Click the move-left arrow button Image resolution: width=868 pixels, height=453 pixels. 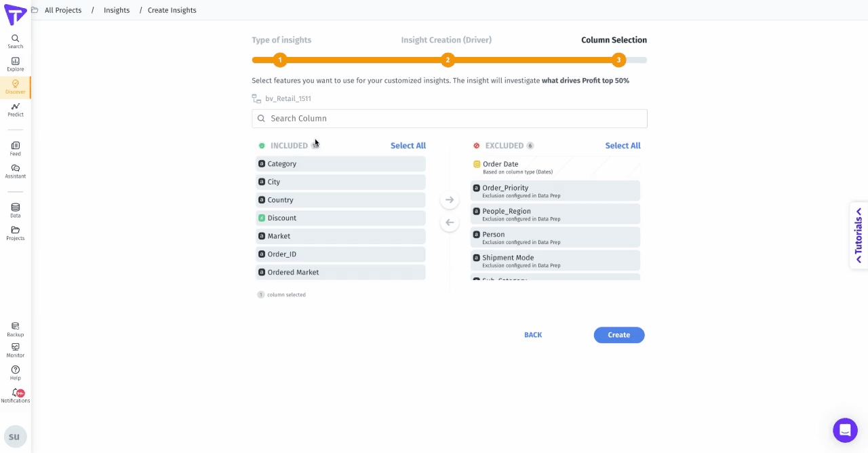[450, 222]
